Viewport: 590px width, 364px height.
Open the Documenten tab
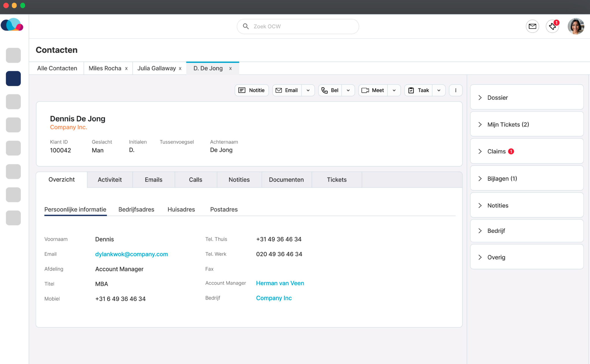[286, 180]
